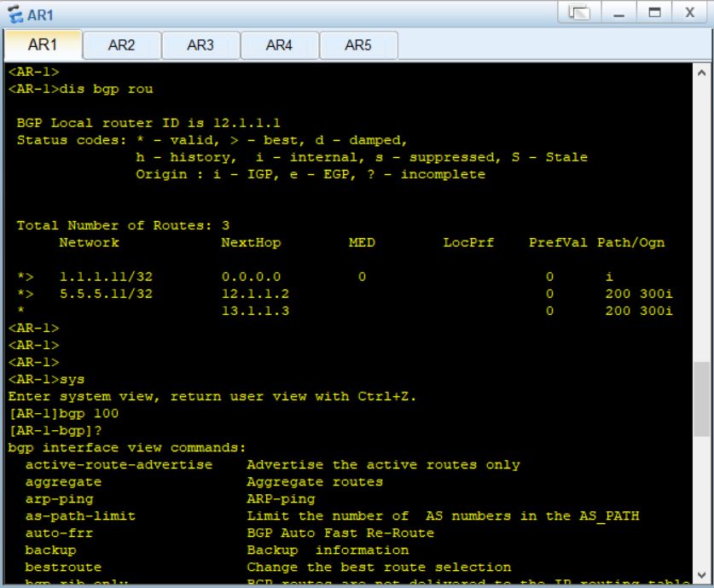Click 'Status codes' legend line
Viewport: 714px width, 588px height.
point(212,140)
